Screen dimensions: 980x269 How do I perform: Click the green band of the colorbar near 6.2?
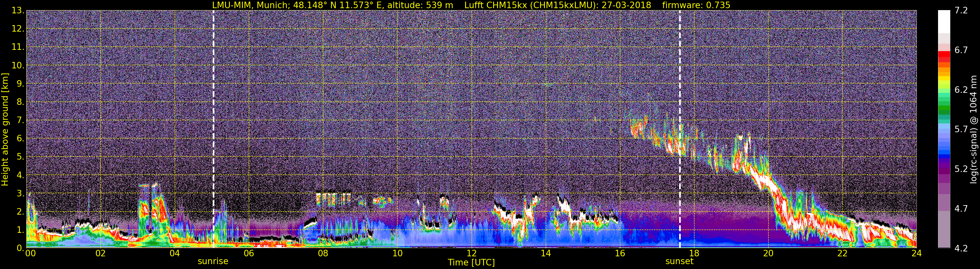click(x=944, y=92)
